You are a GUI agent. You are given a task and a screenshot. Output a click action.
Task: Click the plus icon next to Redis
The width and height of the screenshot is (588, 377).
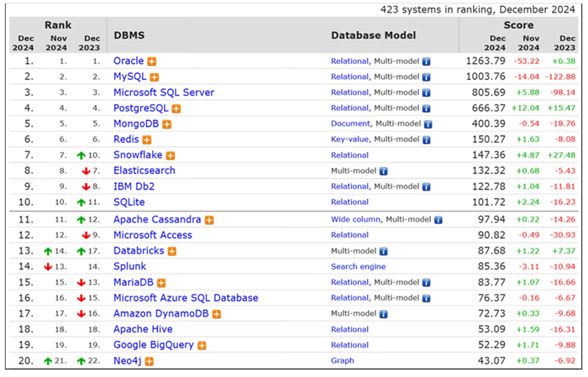(147, 140)
